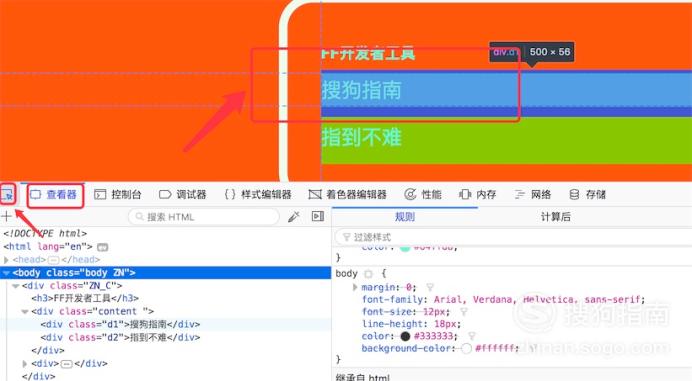The width and height of the screenshot is (692, 381).
Task: Click filter icon beside font-size rule
Action: pos(464,312)
